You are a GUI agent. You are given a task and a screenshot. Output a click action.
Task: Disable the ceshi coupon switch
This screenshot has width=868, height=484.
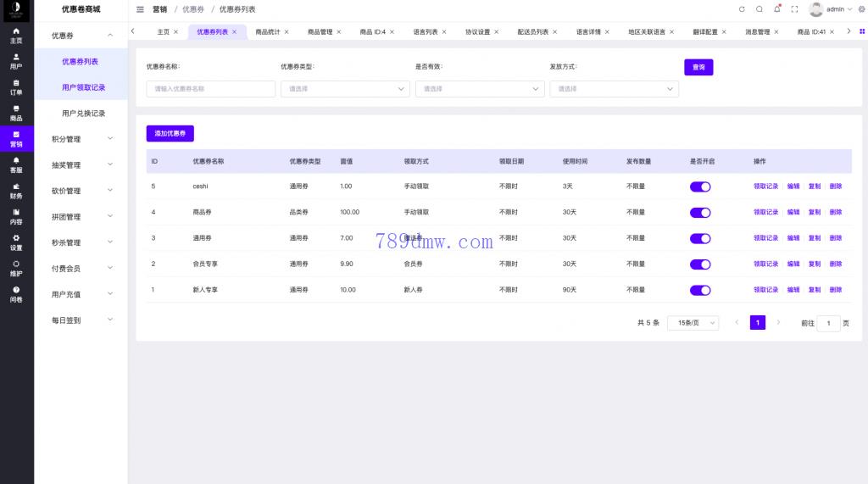(700, 186)
